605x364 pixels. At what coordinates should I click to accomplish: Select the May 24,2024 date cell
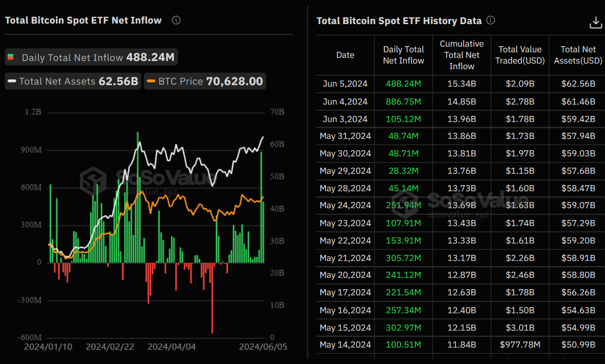(x=346, y=206)
